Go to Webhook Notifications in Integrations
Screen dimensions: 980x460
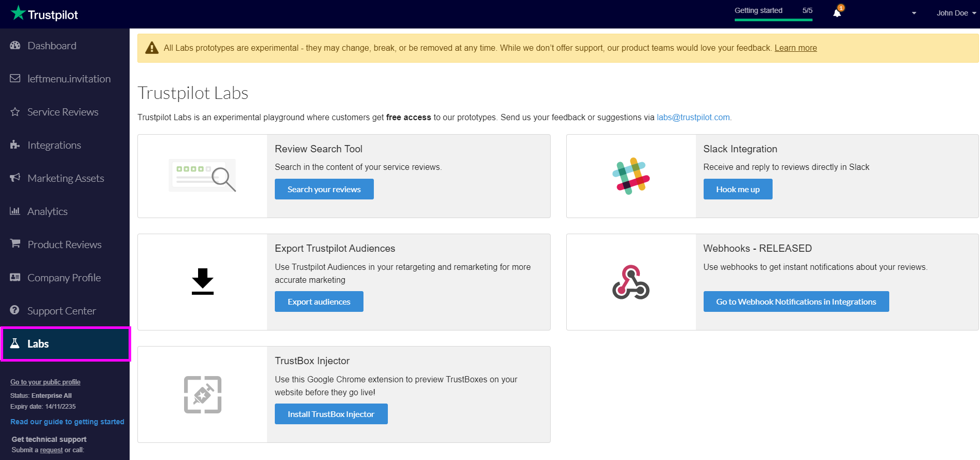(x=796, y=301)
